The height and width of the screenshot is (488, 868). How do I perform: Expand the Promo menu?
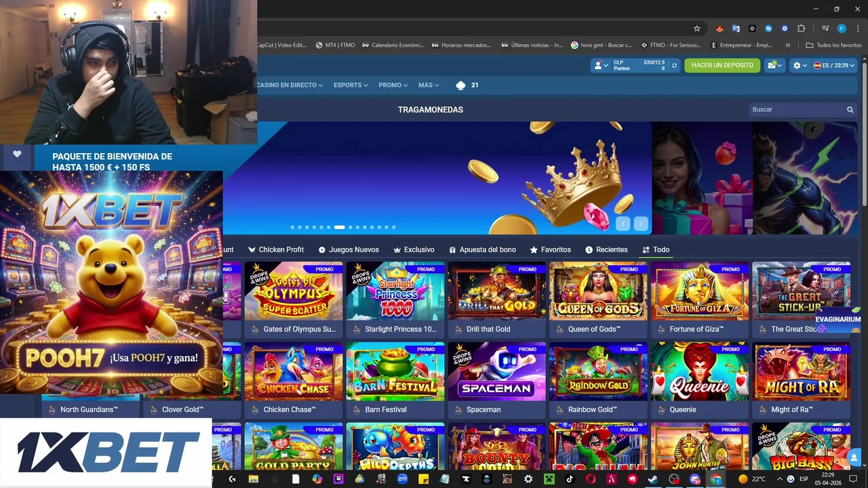[393, 85]
